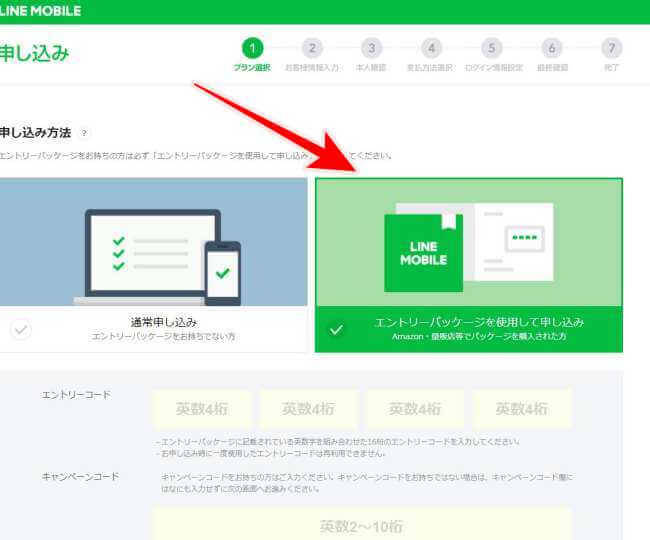The height and width of the screenshot is (540, 650).
Task: Click the LINE MOBILE header logo
Action: (40, 11)
